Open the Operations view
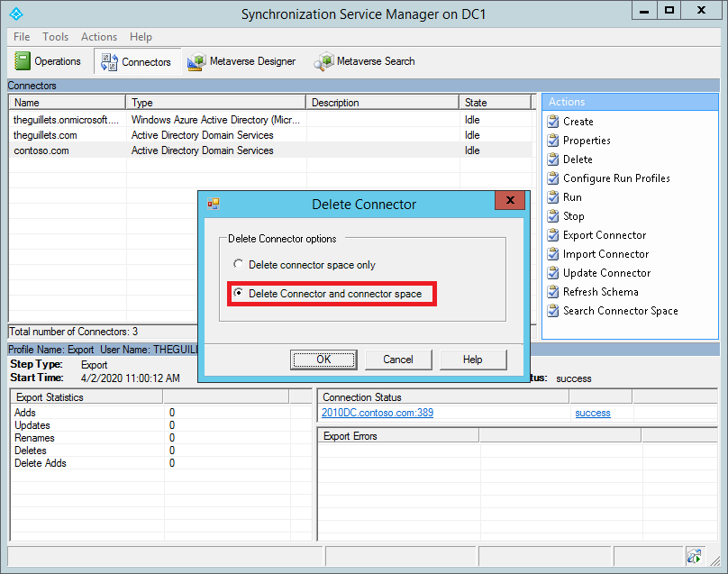Image resolution: width=728 pixels, height=574 pixels. (x=50, y=61)
